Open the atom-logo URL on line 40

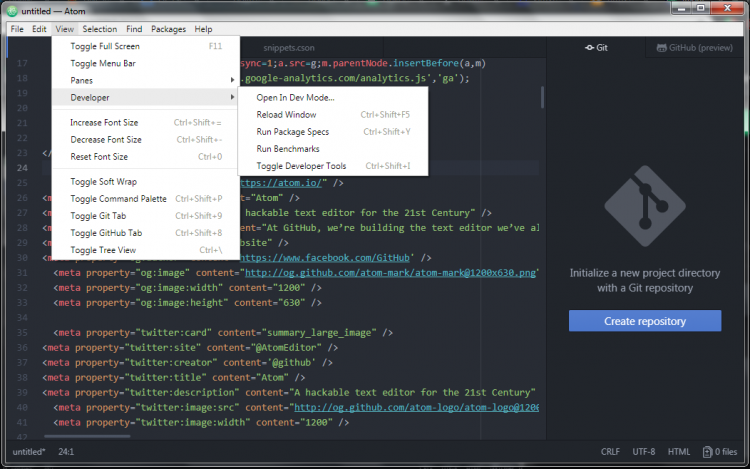pos(416,408)
